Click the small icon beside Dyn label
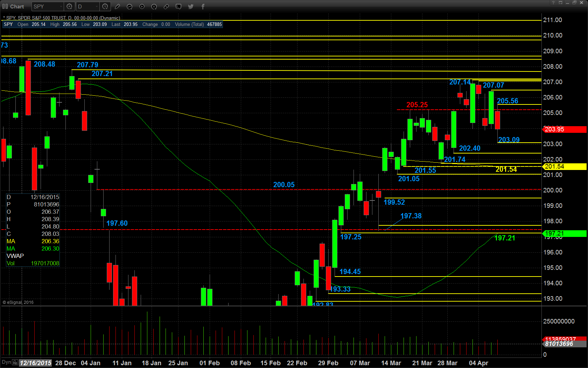 (x=15, y=362)
